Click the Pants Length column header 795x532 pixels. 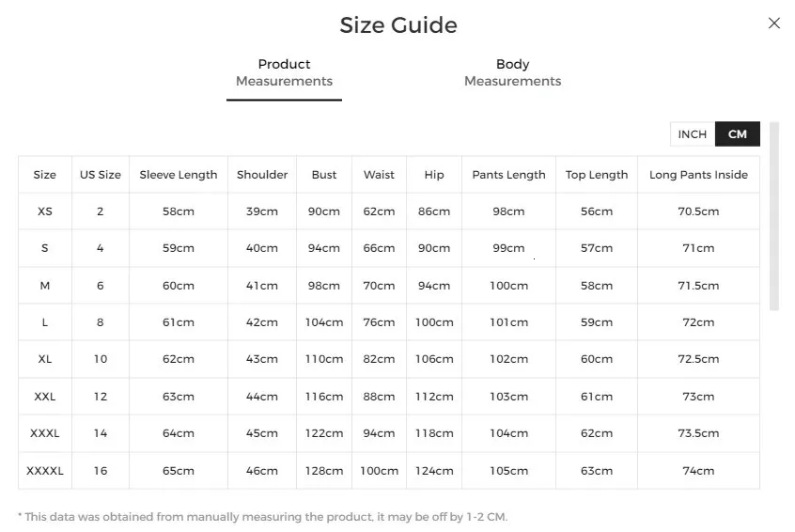508,175
